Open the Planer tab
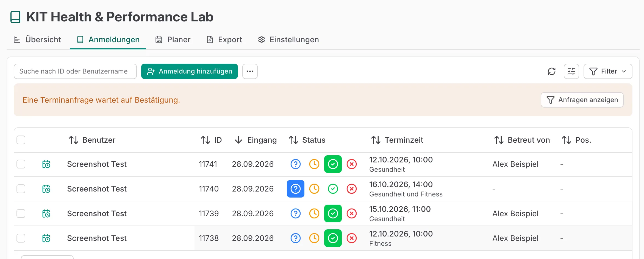 (x=173, y=40)
